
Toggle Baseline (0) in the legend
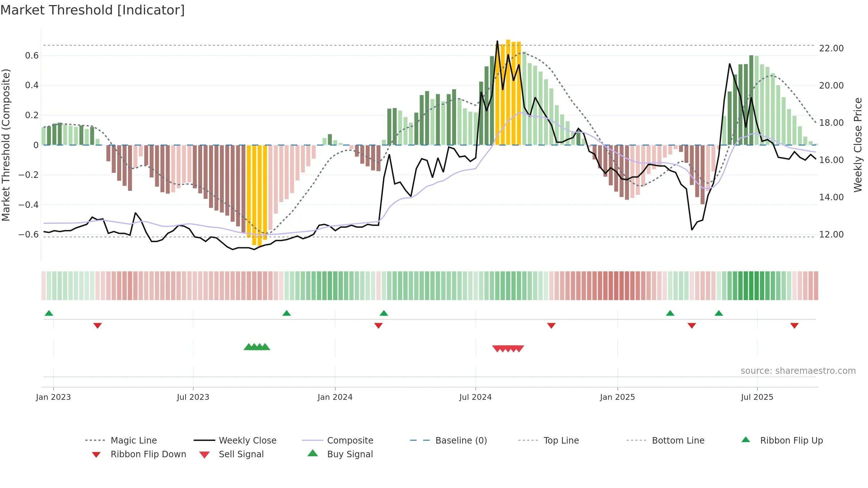[448, 440]
